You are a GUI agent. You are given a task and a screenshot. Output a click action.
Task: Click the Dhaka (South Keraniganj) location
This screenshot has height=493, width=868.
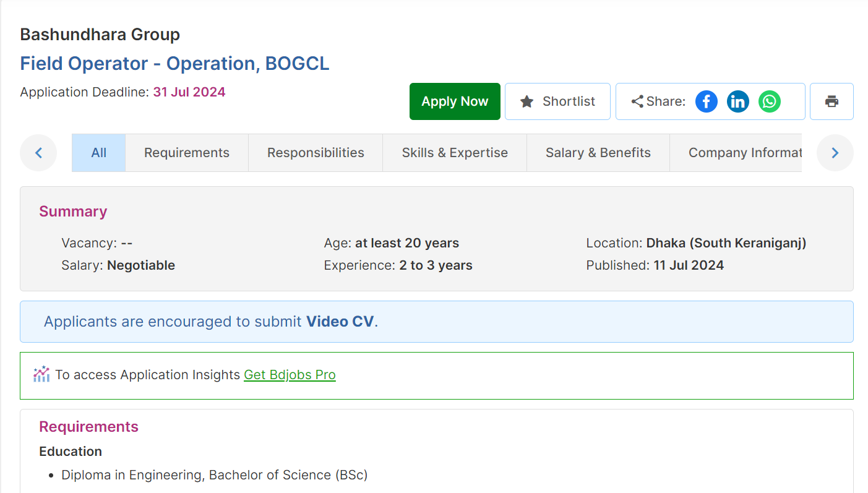tap(726, 243)
